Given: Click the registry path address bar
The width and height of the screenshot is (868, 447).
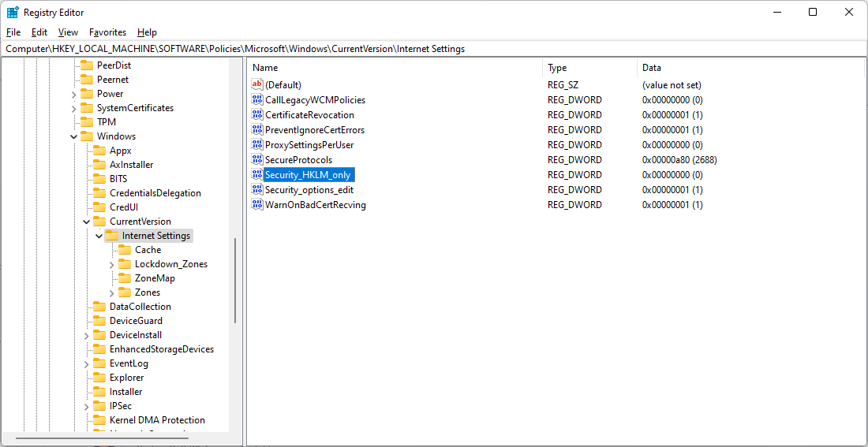Looking at the screenshot, I should click(434, 49).
